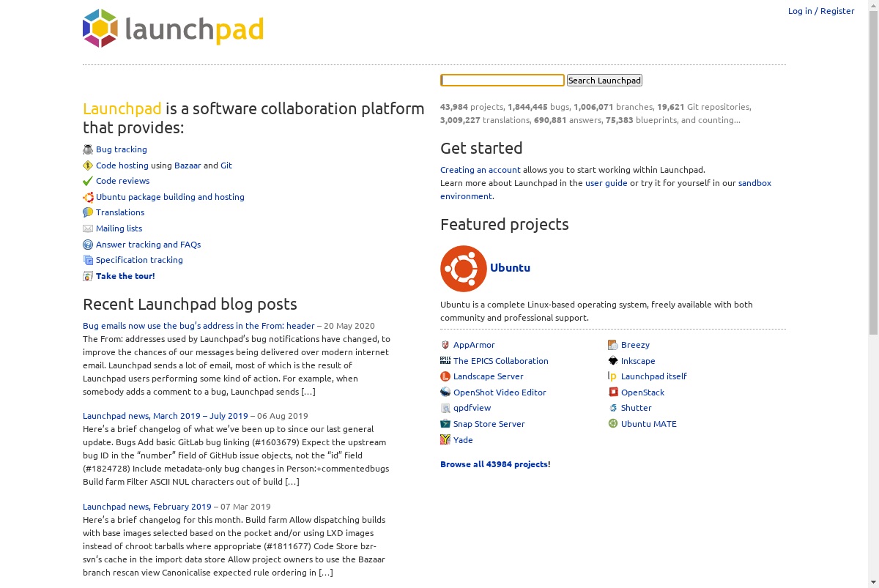Image resolution: width=879 pixels, height=588 pixels.
Task: Click the Breezy project icon
Action: coord(613,345)
